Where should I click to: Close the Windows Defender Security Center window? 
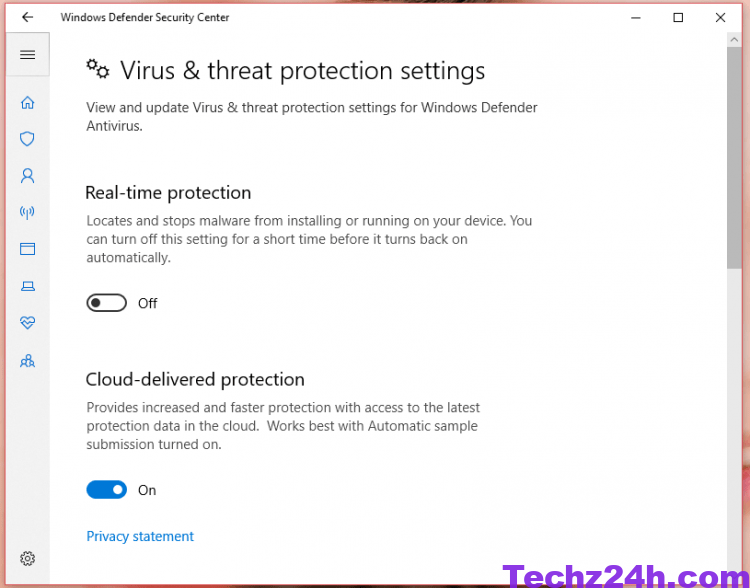(720, 18)
